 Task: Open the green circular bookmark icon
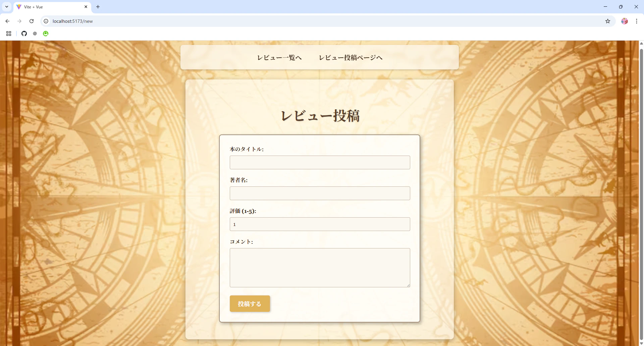46,34
